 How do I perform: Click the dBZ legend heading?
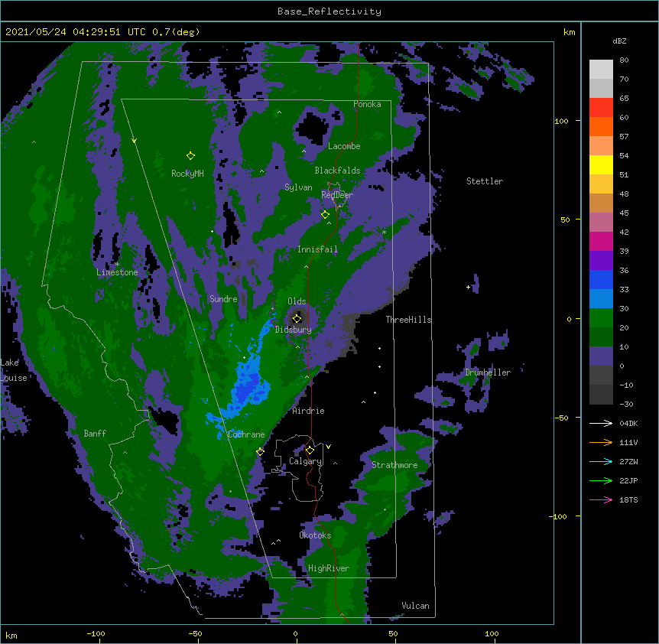[x=619, y=41]
